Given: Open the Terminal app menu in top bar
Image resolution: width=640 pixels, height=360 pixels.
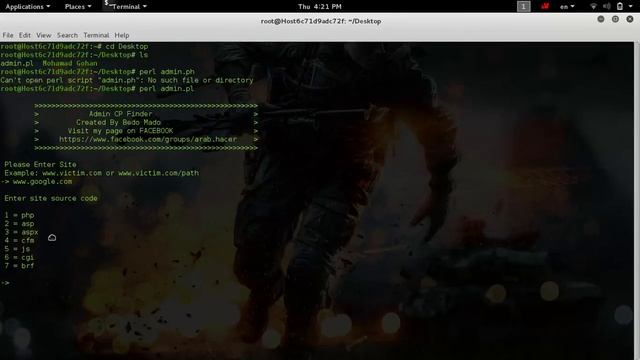Looking at the screenshot, I should (x=125, y=7).
